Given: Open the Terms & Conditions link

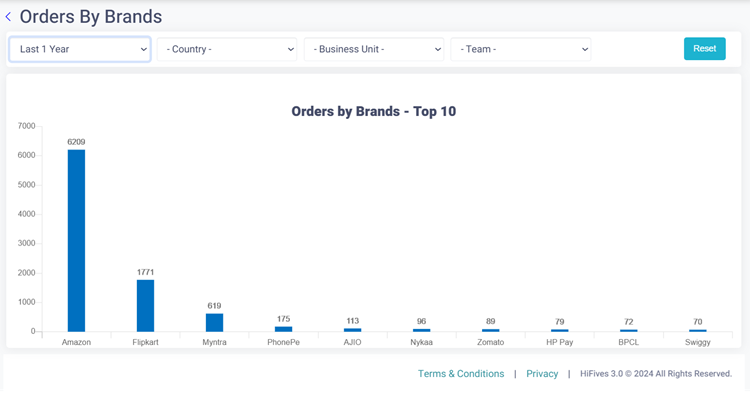Looking at the screenshot, I should pos(461,373).
